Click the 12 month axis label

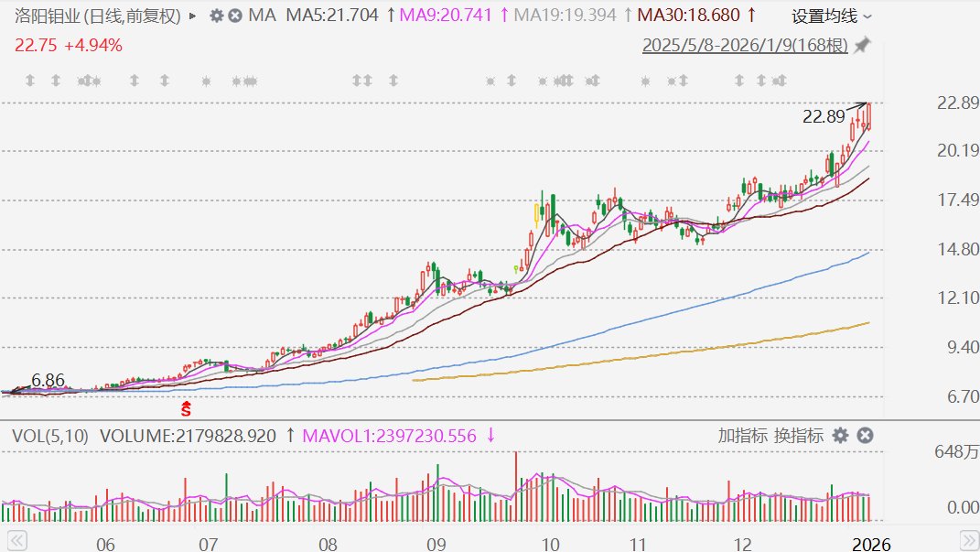(742, 543)
